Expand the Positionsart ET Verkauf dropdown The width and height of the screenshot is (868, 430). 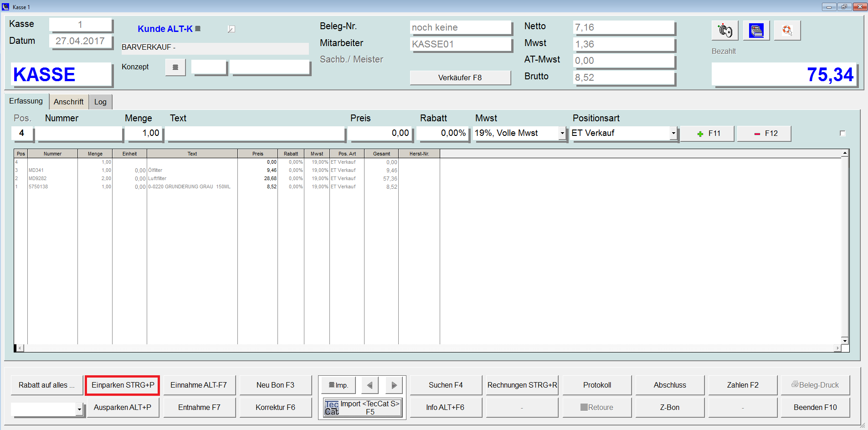[673, 134]
